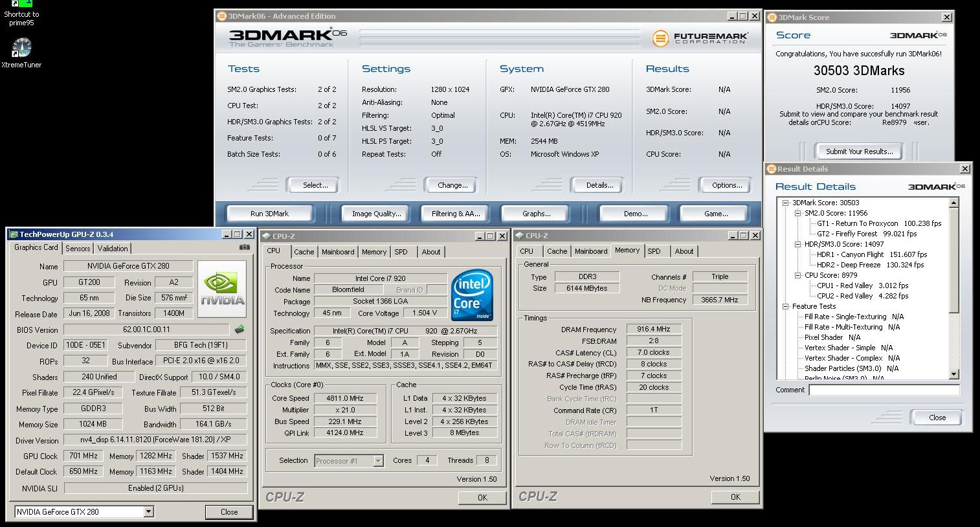
Task: Click the Core Speed value 4811.0 MHz
Action: 345,398
